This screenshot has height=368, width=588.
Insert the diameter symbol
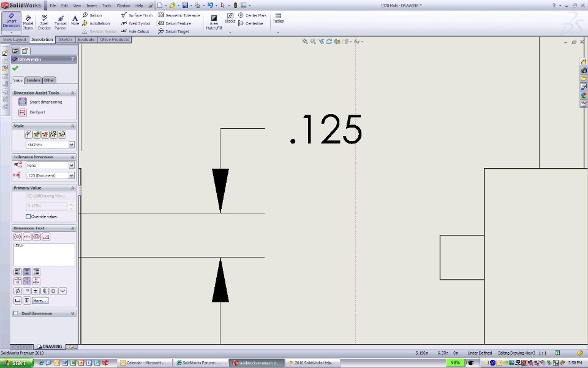click(x=17, y=291)
